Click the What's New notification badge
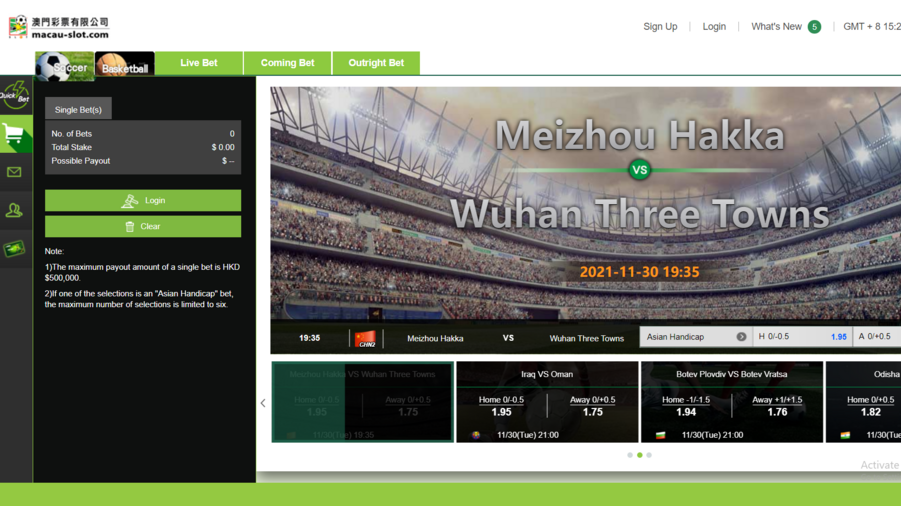 (x=814, y=27)
